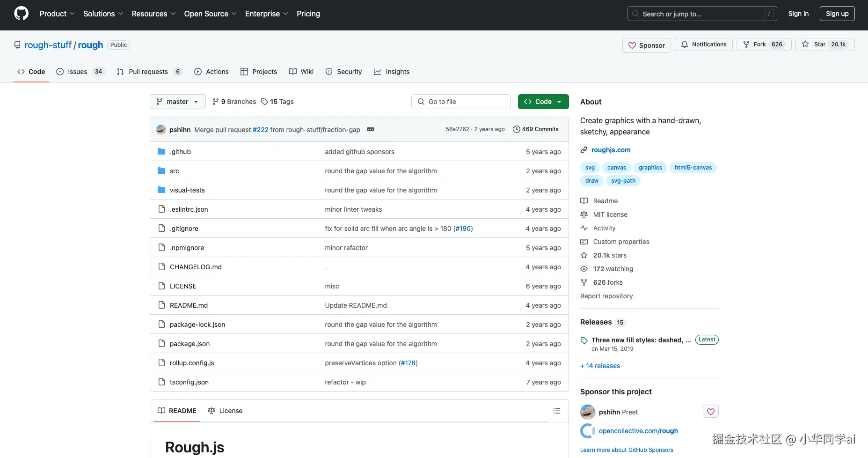The height and width of the screenshot is (458, 868).
Task: Click the + 14 releases link
Action: coord(600,366)
